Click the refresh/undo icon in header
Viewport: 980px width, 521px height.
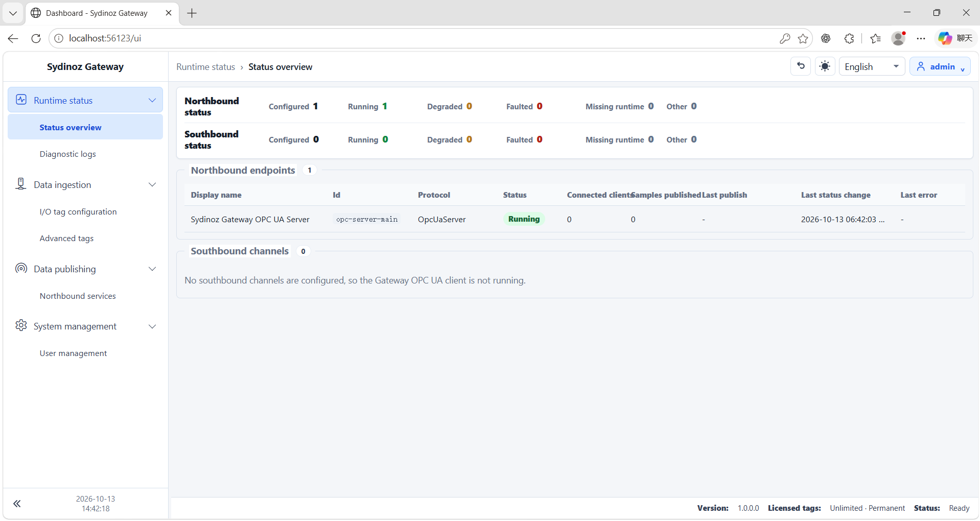[x=801, y=66]
